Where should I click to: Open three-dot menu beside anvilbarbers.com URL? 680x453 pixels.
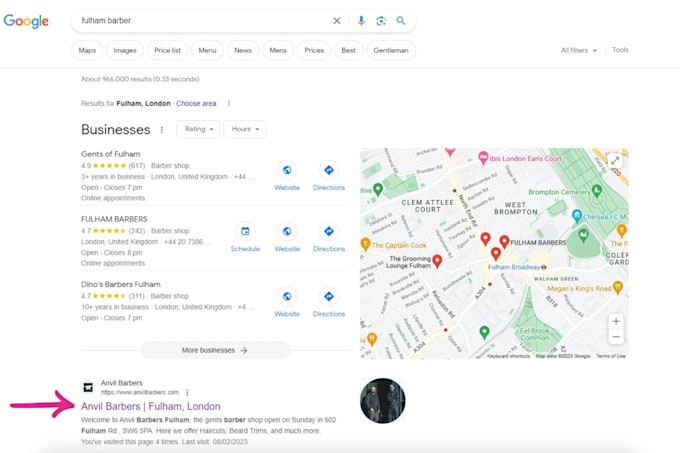187,392
